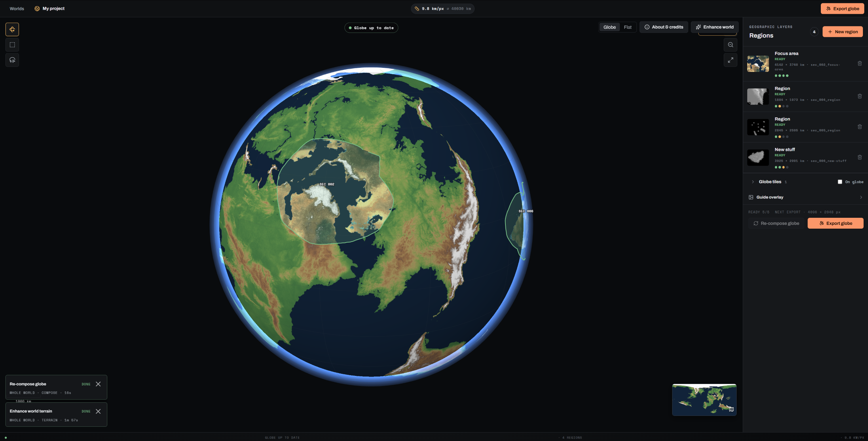Click the My project globe icon

pos(37,8)
